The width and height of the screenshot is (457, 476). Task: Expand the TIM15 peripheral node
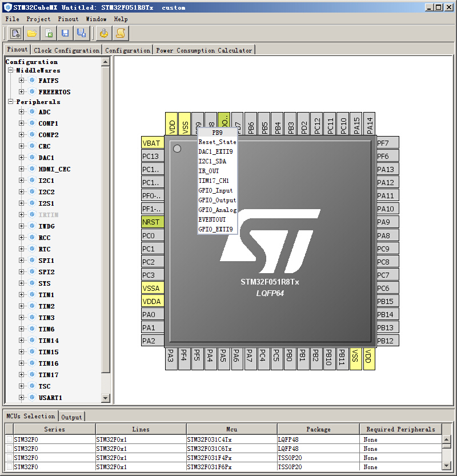pos(21,352)
